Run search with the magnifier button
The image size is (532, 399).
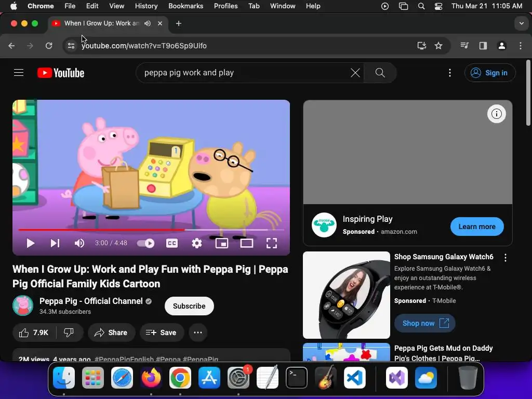pyautogui.click(x=380, y=73)
